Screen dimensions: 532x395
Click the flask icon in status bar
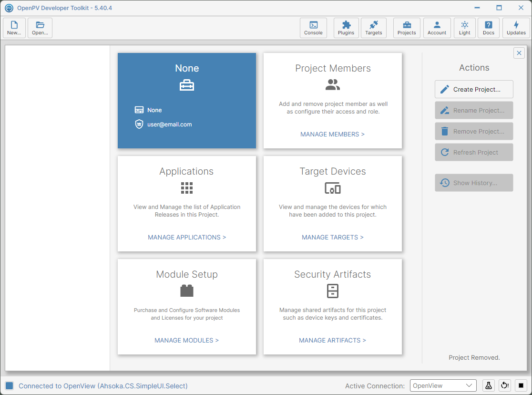pyautogui.click(x=488, y=385)
